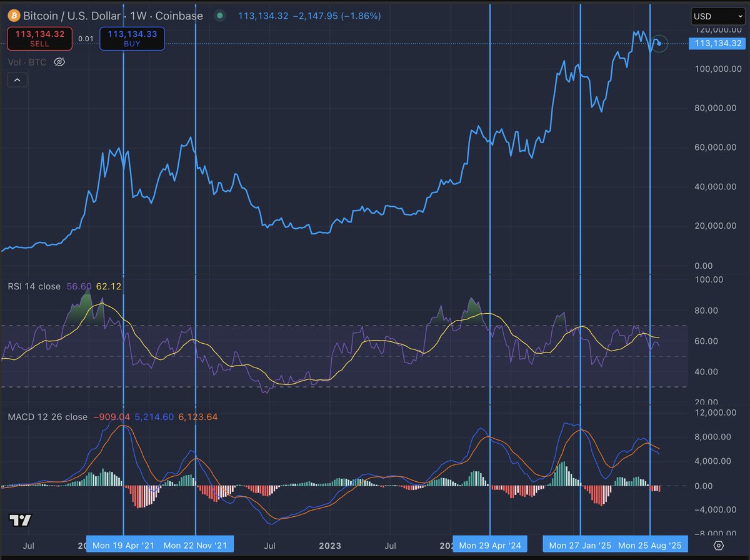The width and height of the screenshot is (750, 560).
Task: Toggle Vol BTC visibility eye icon
Action: tap(59, 62)
